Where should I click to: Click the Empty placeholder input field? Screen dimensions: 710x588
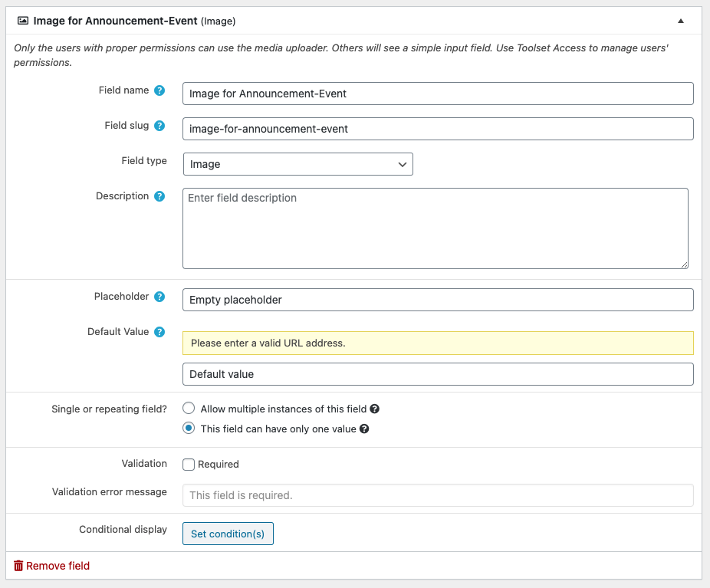[438, 300]
